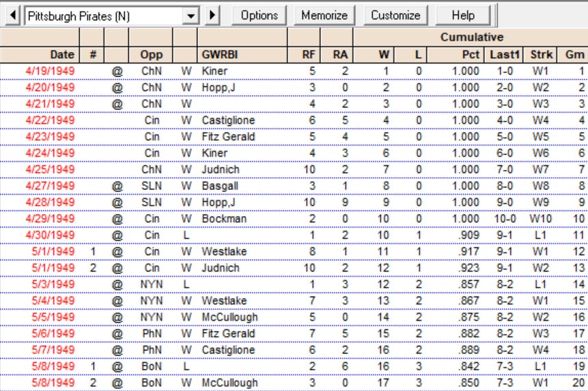Click the .889 Pct cell
Image resolution: width=588 pixels, height=391 pixels.
tap(468, 350)
